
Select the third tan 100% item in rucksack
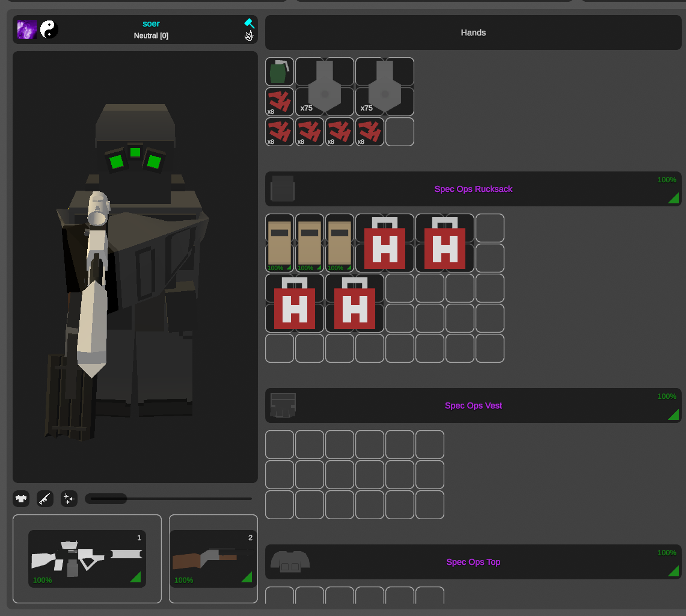[x=340, y=243]
